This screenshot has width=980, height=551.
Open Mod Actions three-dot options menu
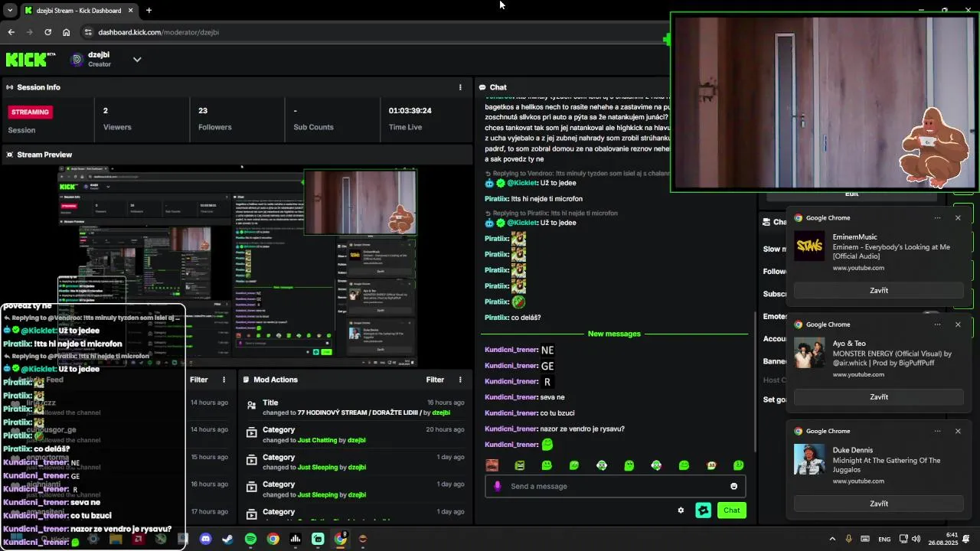pyautogui.click(x=460, y=380)
